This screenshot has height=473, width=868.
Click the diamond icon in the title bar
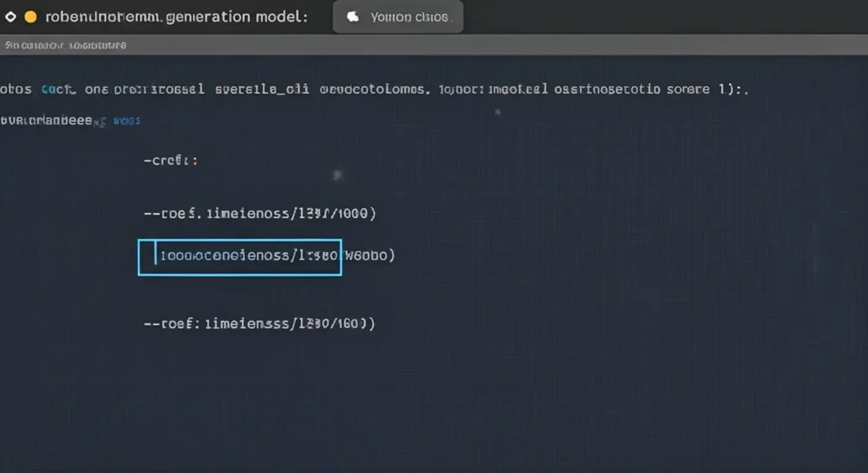10,17
